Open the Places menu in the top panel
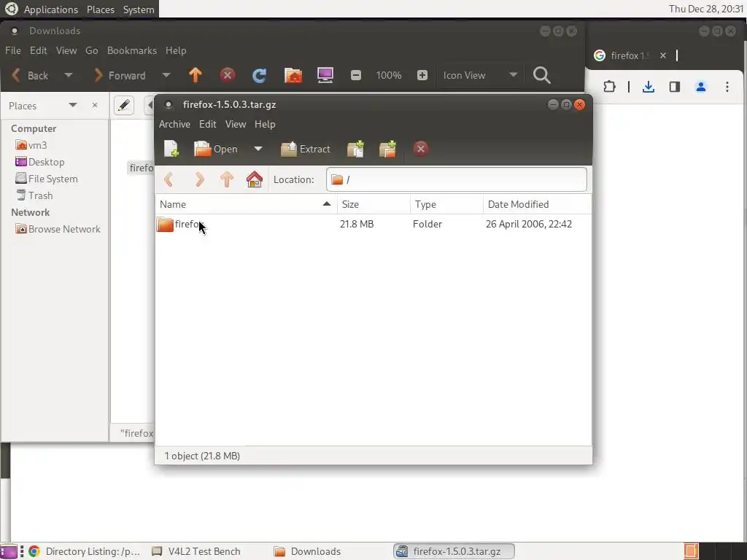Viewport: 747px width, 560px height. click(101, 9)
